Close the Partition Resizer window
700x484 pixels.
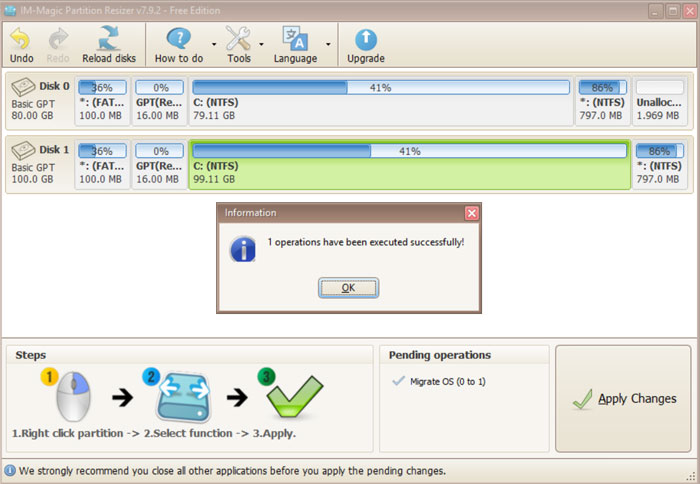690,11
